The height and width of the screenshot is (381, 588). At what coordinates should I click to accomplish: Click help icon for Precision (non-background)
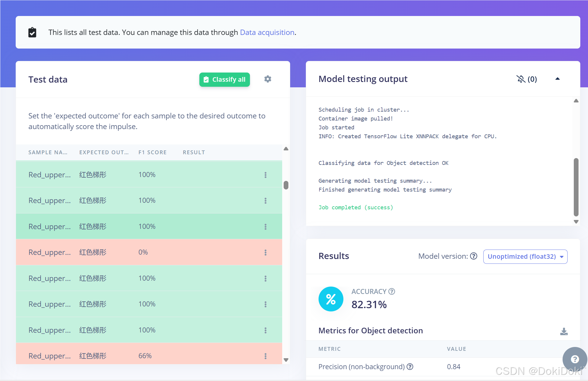tap(410, 367)
